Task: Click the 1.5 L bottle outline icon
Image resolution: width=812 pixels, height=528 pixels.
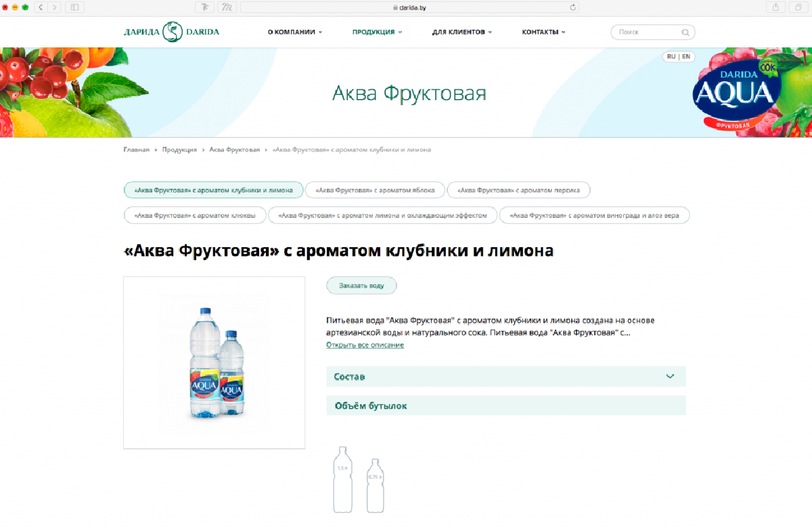Action: point(342,479)
